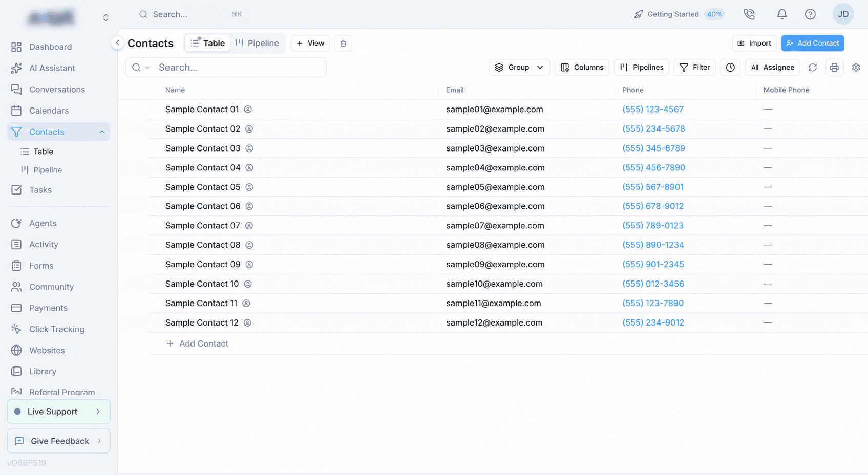Call phone number (555) 123-4567
Viewport: 868px width, 475px height.
coord(653,110)
